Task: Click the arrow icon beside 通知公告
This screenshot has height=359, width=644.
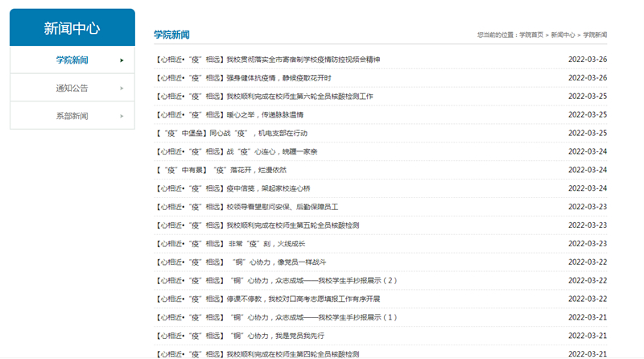Action: (122, 89)
